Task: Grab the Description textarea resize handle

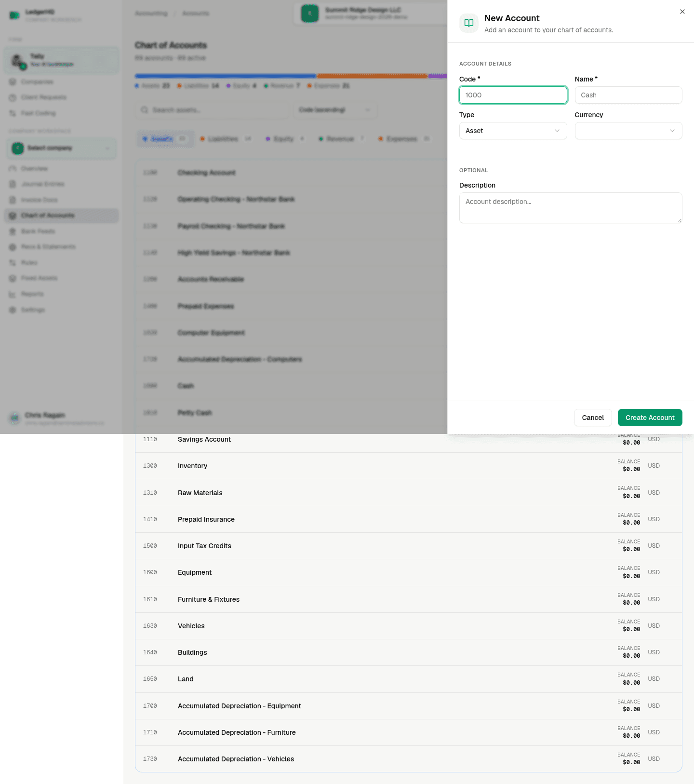Action: (x=680, y=220)
